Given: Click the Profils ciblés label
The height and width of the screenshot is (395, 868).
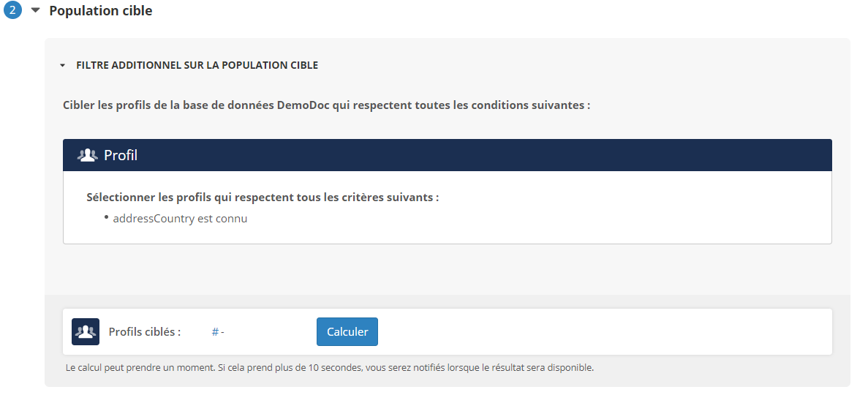Looking at the screenshot, I should click(x=144, y=331).
